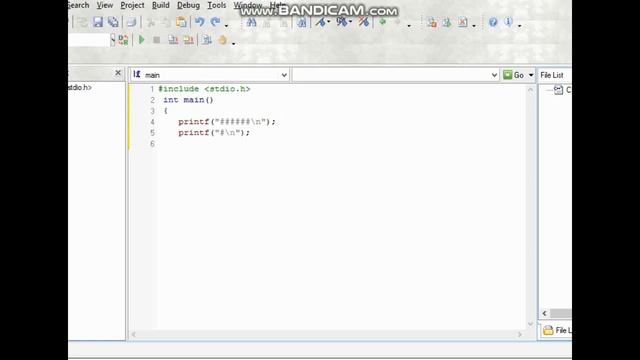Click the Find in Files icon
The image size is (640, 360).
click(302, 22)
